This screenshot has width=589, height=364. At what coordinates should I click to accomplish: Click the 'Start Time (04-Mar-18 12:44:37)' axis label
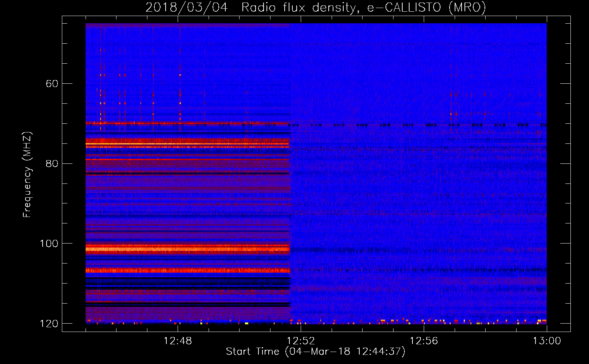(316, 352)
